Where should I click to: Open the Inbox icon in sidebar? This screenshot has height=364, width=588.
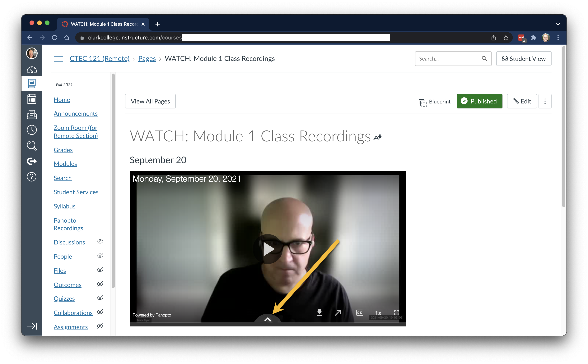(32, 115)
